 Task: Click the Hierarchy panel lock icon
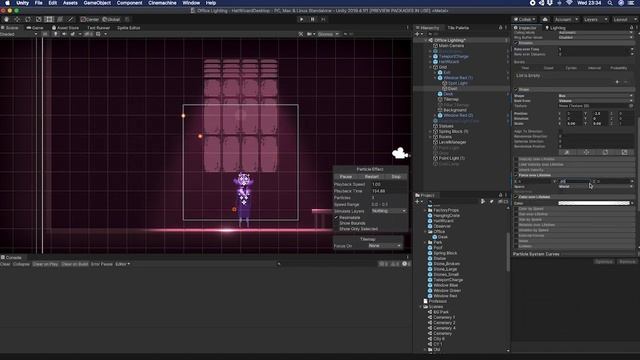(x=500, y=28)
